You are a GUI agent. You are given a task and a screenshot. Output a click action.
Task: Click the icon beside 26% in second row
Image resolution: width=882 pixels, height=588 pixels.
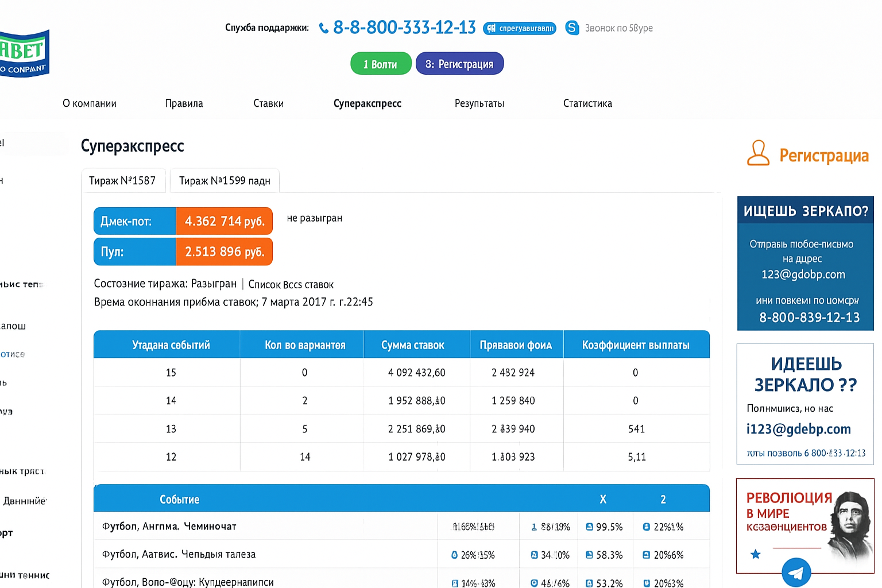click(x=454, y=555)
